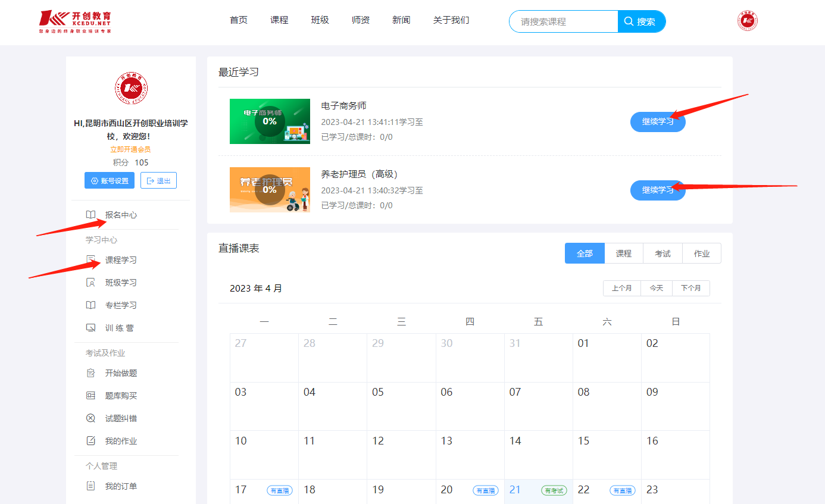Open 课程 in the top navigation
Image resolution: width=825 pixels, height=504 pixels.
pos(279,20)
